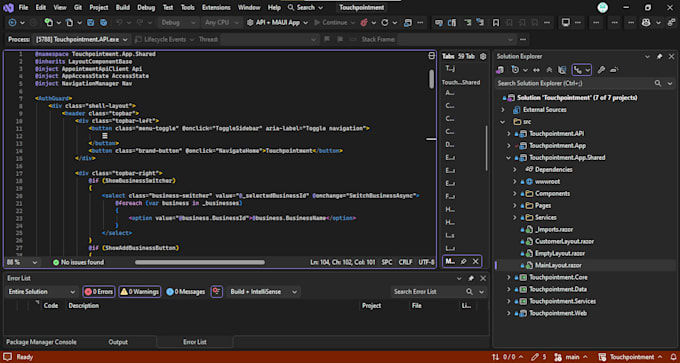Click the Collapse All icon in Solution Explorer
Image resolution: width=680 pixels, height=363 pixels.
pyautogui.click(x=549, y=70)
